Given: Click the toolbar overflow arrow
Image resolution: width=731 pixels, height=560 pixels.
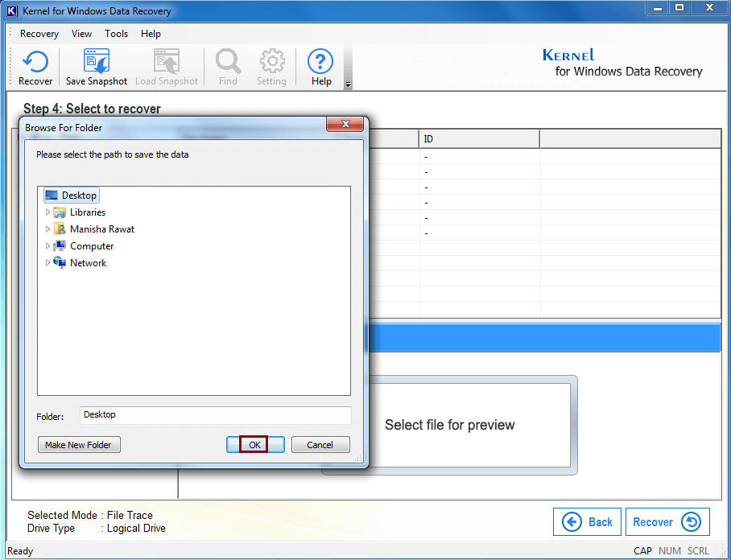Looking at the screenshot, I should (x=348, y=84).
